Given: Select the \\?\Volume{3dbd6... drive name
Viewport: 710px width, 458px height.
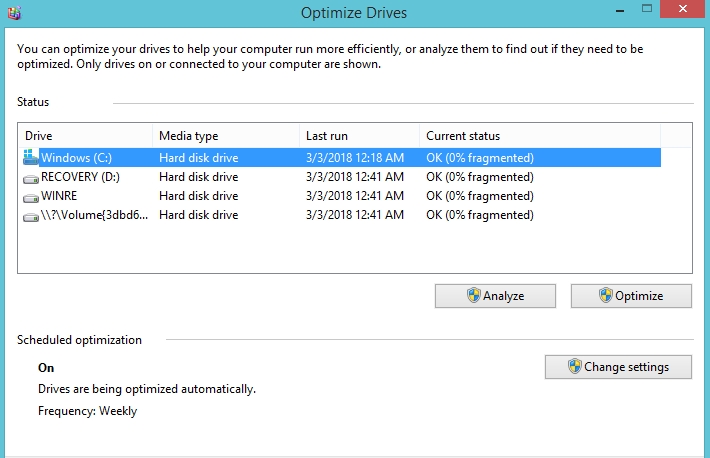Looking at the screenshot, I should pyautogui.click(x=94, y=215).
